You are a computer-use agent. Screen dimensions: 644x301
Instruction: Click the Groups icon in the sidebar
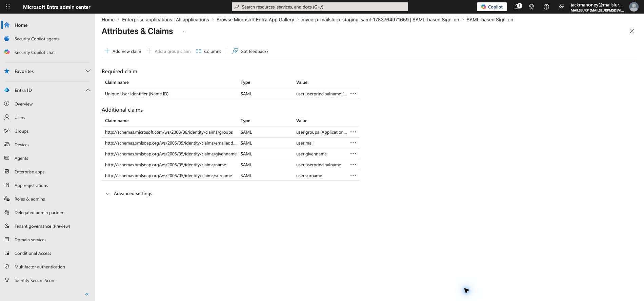click(7, 131)
